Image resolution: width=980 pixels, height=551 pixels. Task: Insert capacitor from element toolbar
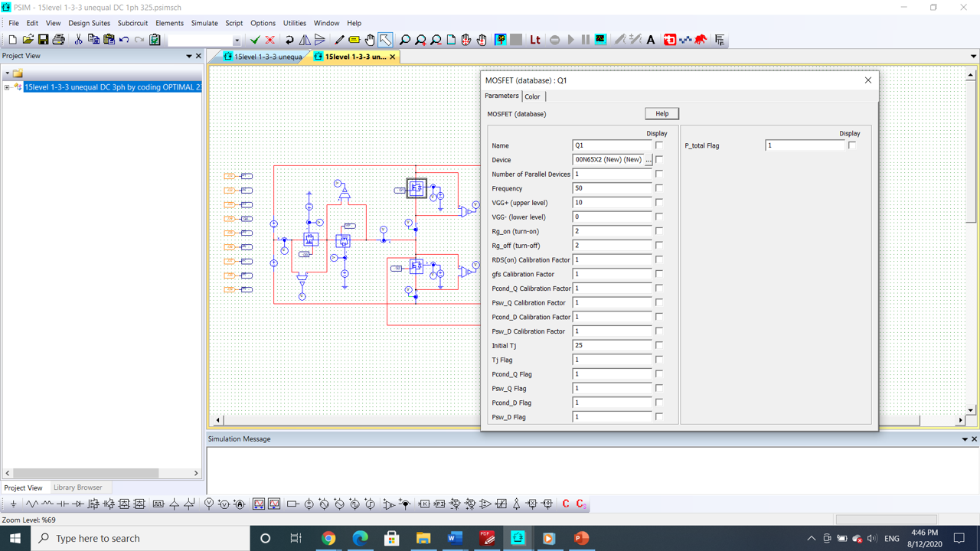coord(63,504)
